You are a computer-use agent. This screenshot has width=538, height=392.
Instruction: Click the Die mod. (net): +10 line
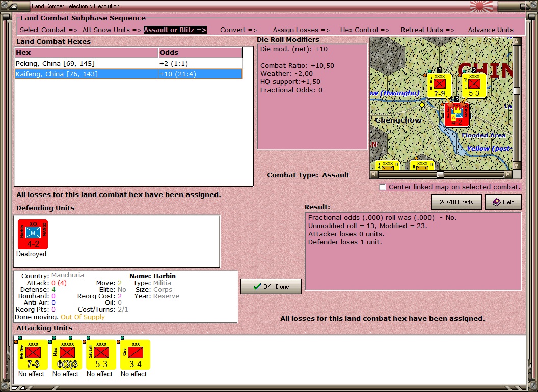[293, 49]
